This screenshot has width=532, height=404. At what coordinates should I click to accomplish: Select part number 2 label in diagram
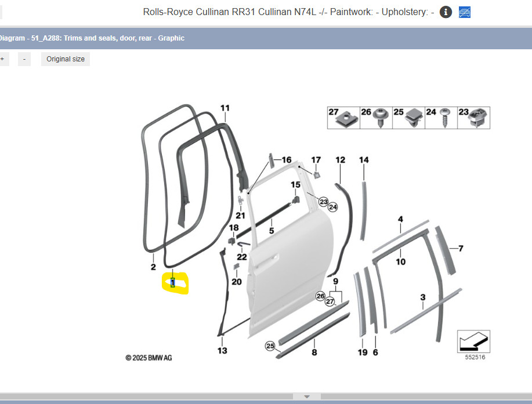[153, 267]
